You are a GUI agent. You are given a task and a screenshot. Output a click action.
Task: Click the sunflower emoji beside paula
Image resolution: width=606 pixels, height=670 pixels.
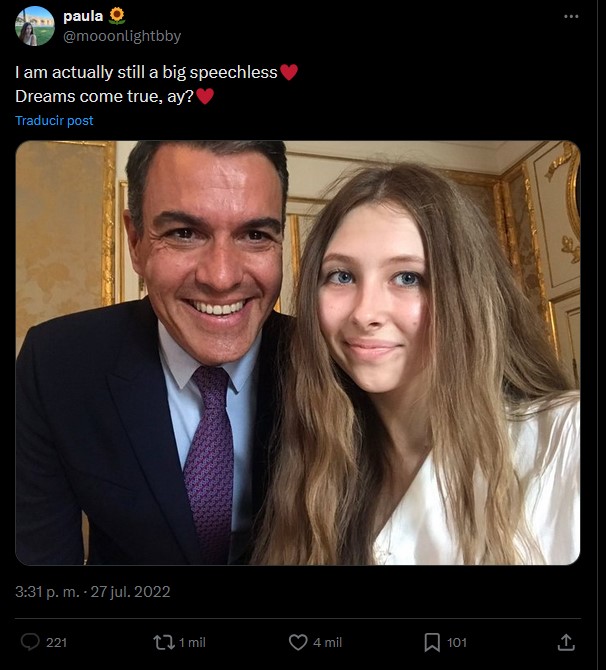point(117,15)
